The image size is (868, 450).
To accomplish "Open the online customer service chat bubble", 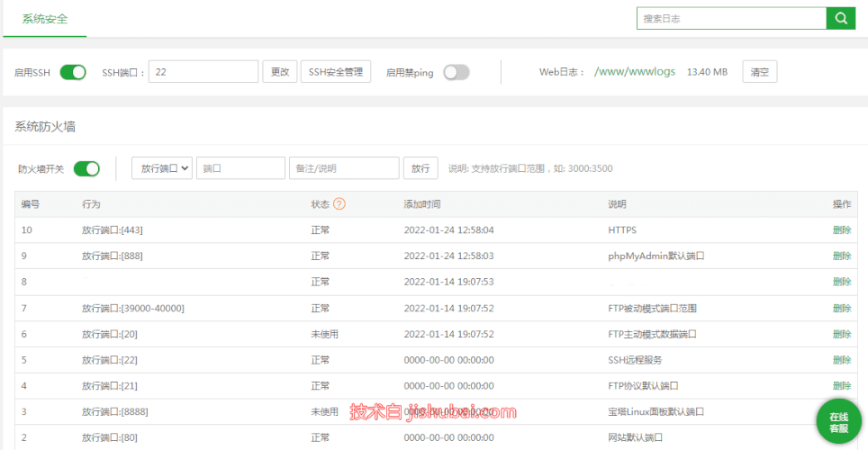I will [x=838, y=422].
